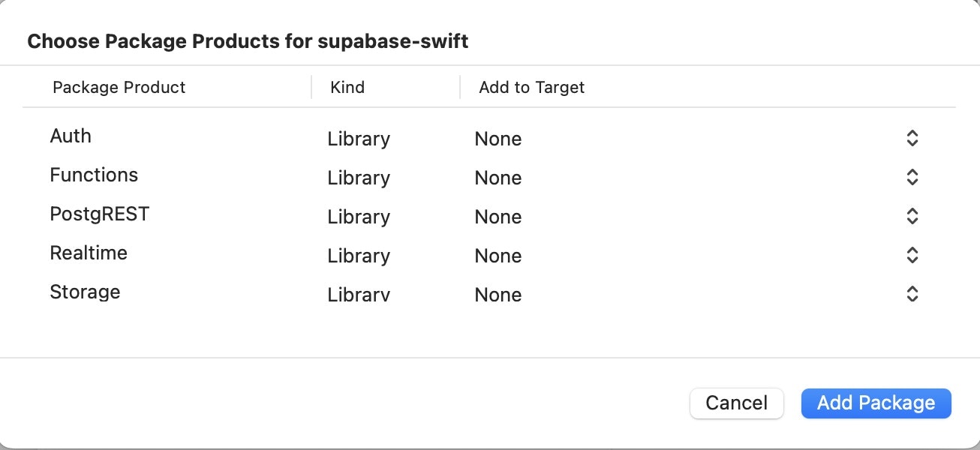Click Realtime's Library kind cell
This screenshot has width=980, height=450.
[359, 256]
